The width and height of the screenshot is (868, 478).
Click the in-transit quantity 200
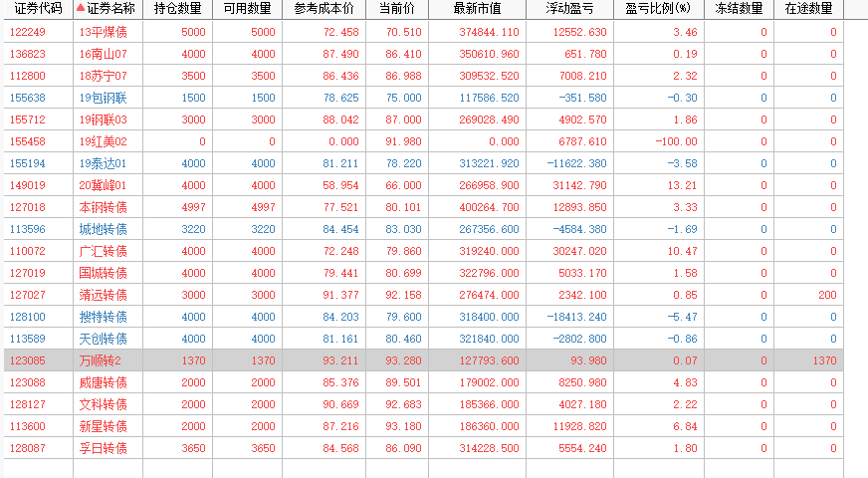(827, 295)
